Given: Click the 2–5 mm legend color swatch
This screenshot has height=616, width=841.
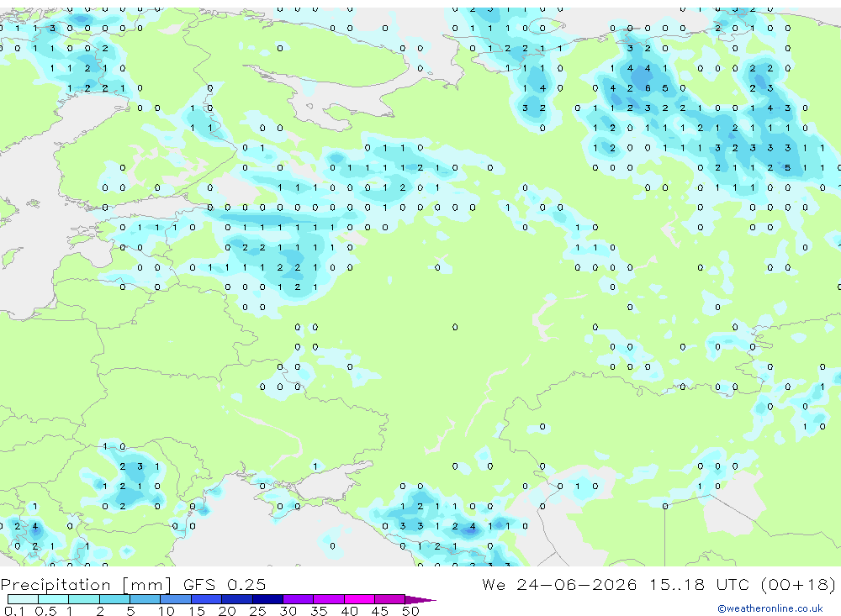Looking at the screenshot, I should coord(114,599).
